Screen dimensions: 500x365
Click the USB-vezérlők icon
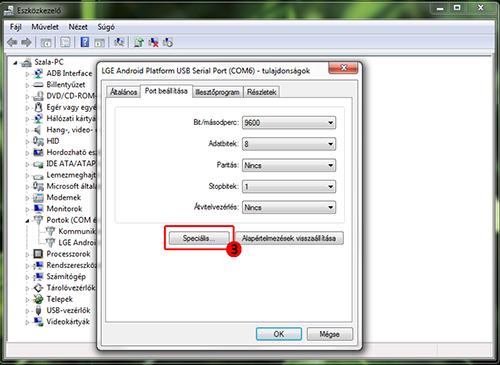pyautogui.click(x=38, y=310)
